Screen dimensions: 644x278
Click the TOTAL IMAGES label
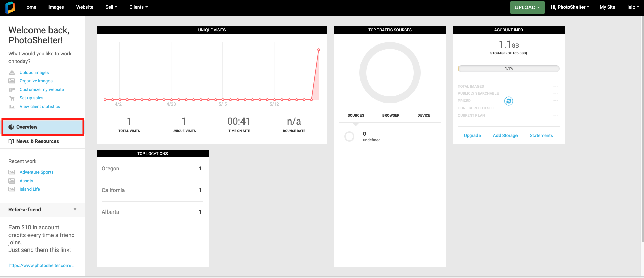pyautogui.click(x=471, y=87)
